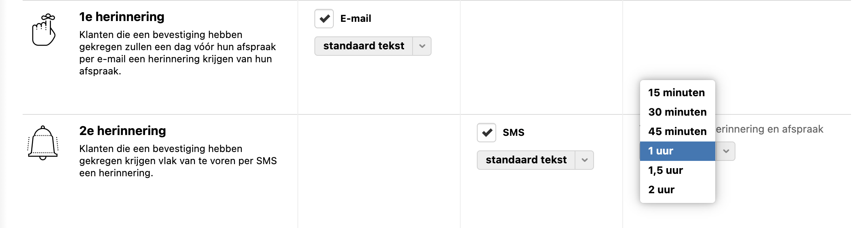Click the 'E-mail' checkbox label text
Image resolution: width=868 pixels, height=228 pixels.
356,19
